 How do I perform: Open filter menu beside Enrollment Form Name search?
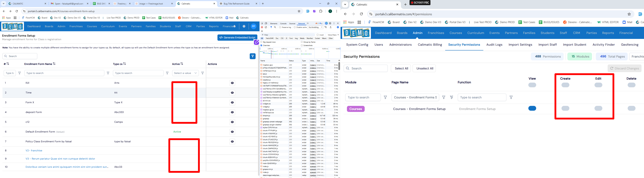pos(108,73)
